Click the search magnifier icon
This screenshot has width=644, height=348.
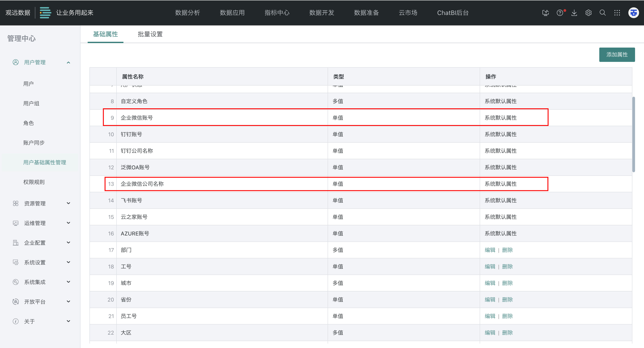(603, 13)
